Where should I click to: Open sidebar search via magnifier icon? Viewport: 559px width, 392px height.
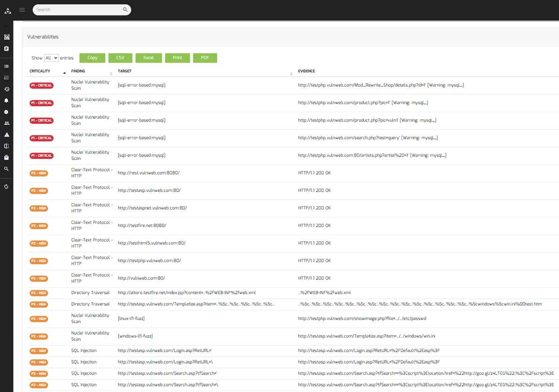coord(7,169)
